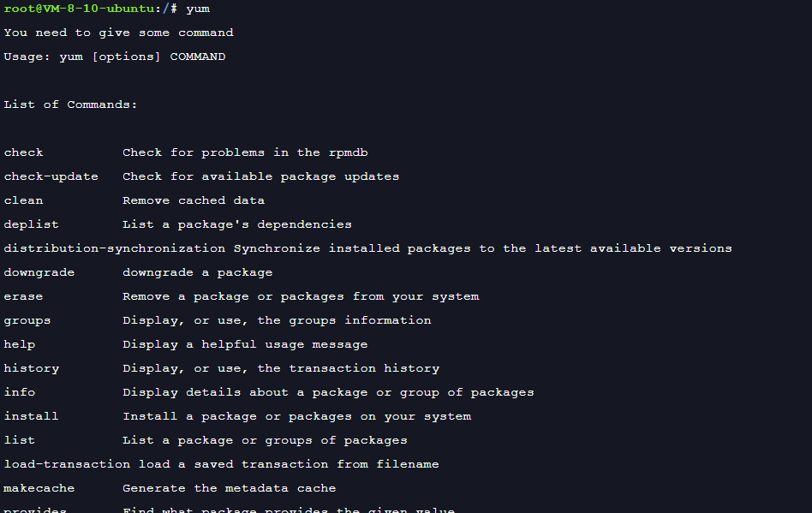812x513 pixels.
Task: Click the 'install' command name
Action: (x=32, y=416)
